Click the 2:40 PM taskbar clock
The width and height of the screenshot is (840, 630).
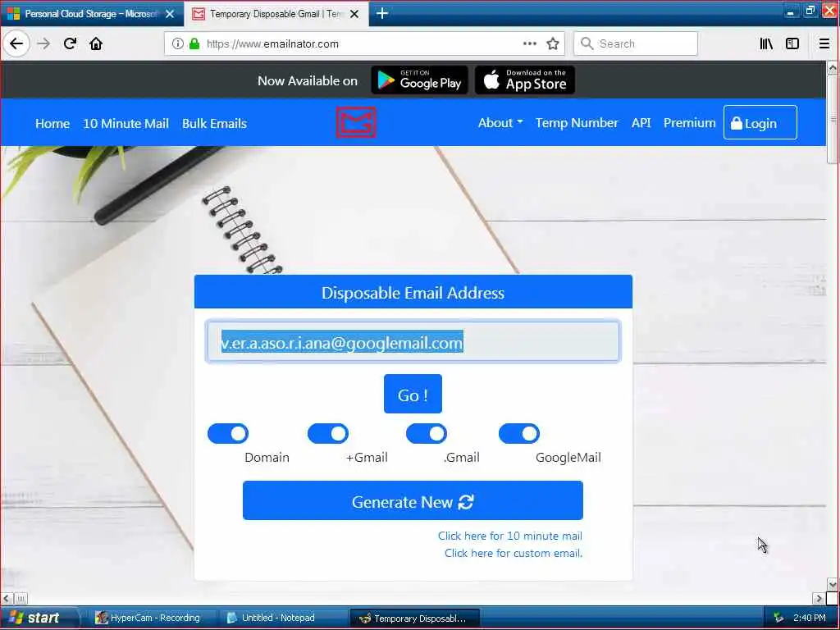(x=810, y=618)
